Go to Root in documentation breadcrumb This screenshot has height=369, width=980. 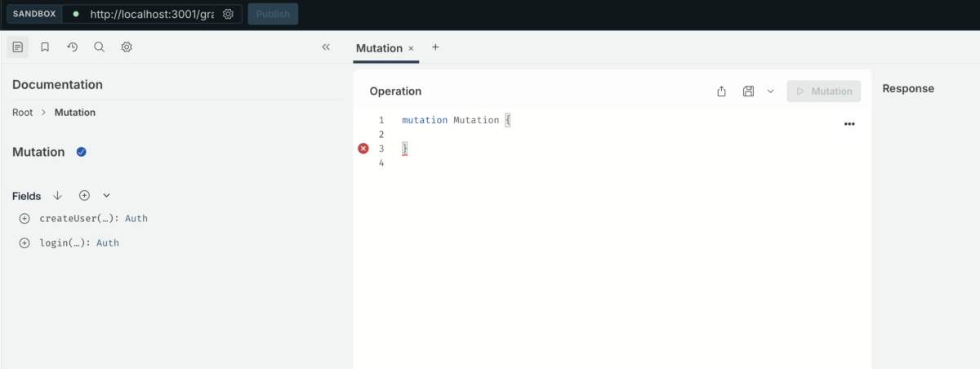23,113
